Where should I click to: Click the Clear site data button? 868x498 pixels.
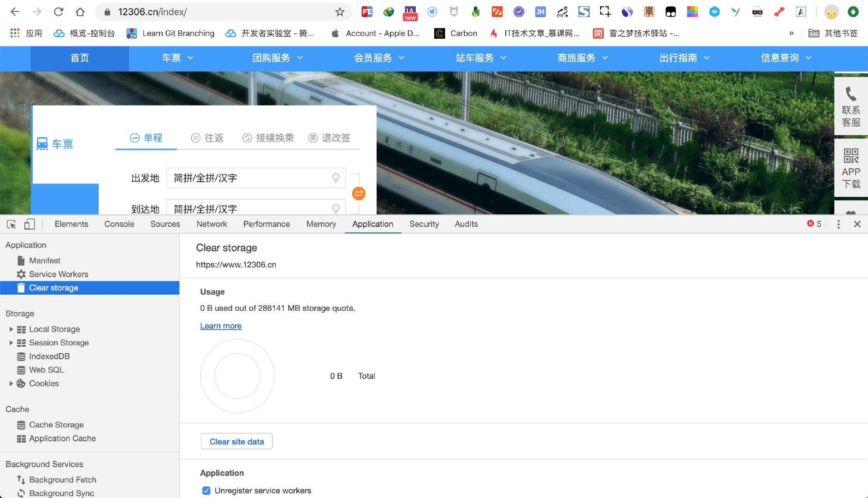point(237,442)
